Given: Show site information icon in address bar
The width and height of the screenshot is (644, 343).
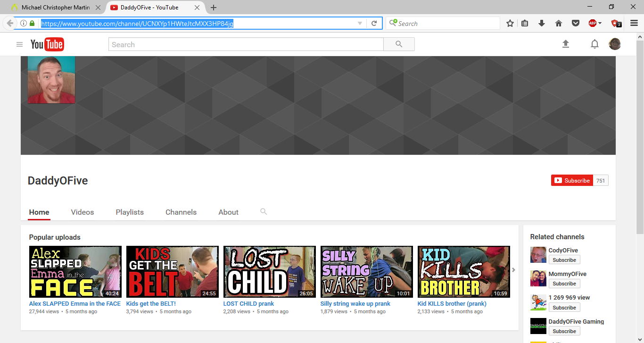Looking at the screenshot, I should [x=24, y=23].
